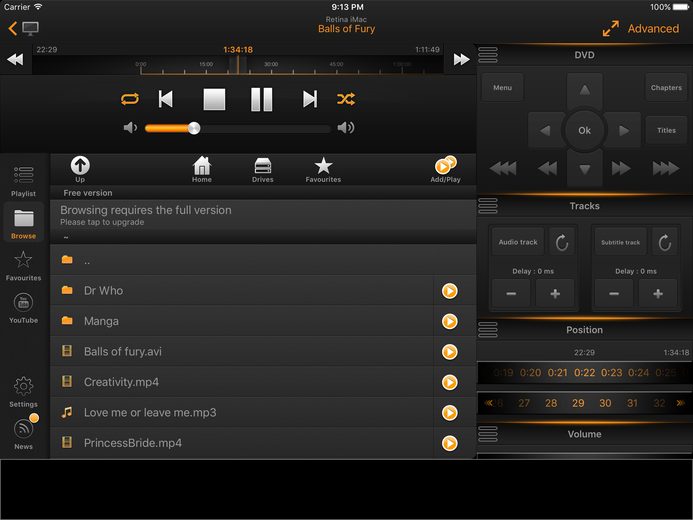
Task: Click the volume slider knob
Action: click(x=194, y=128)
